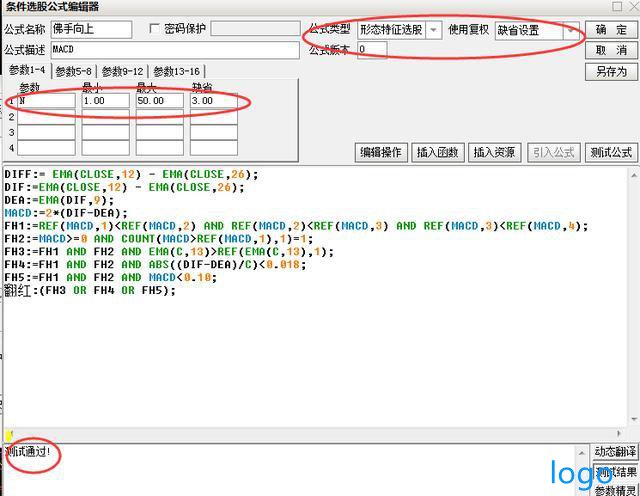The width and height of the screenshot is (640, 496).
Task: Place cursor on the 翻红 output line
Action: click(90, 291)
